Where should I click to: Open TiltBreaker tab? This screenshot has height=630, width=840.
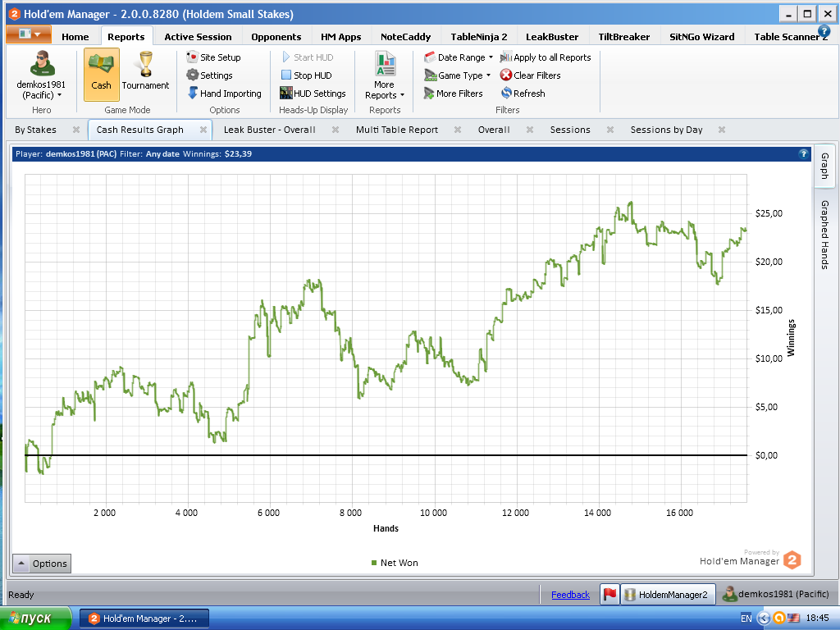click(624, 36)
